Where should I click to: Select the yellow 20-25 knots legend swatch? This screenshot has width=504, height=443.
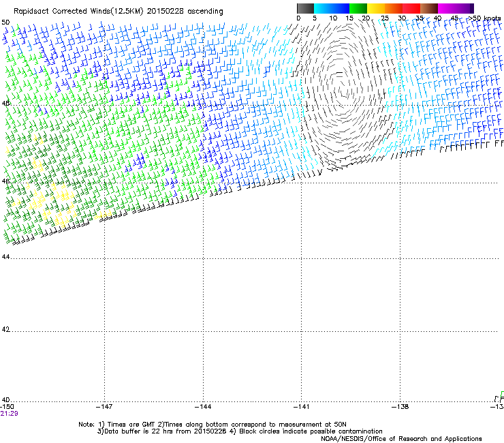pyautogui.click(x=376, y=8)
